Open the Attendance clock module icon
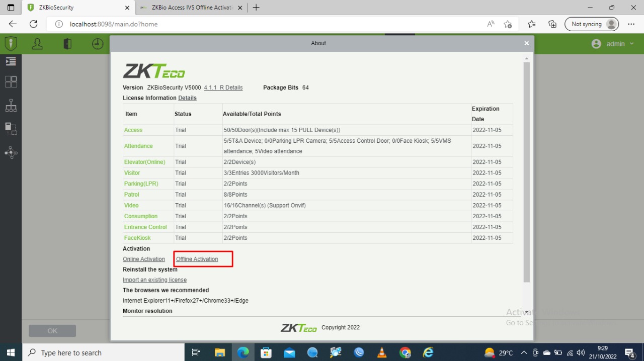644x361 pixels. [98, 44]
